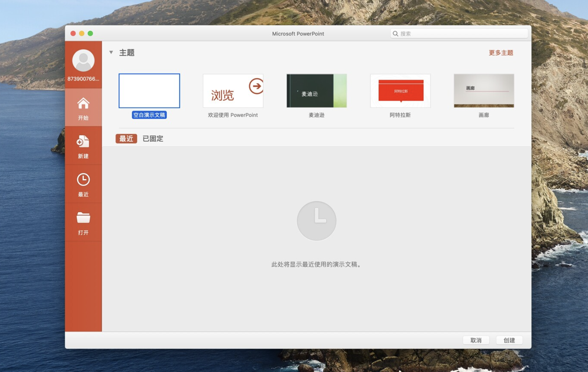Image resolution: width=588 pixels, height=372 pixels.
Task: Choose the 麦迪逊 theme
Action: pos(316,90)
